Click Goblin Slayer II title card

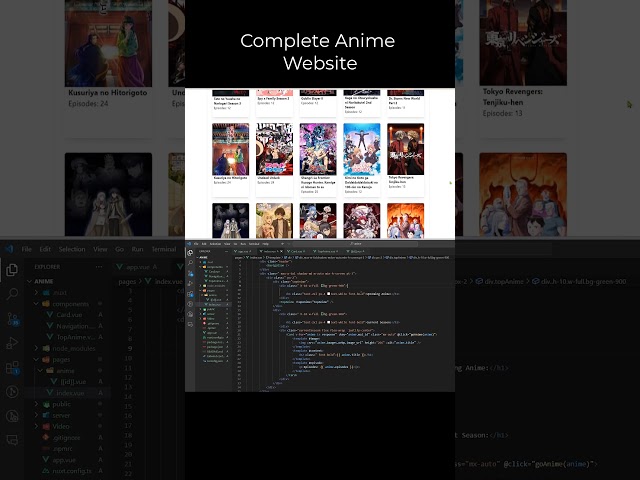click(x=312, y=98)
